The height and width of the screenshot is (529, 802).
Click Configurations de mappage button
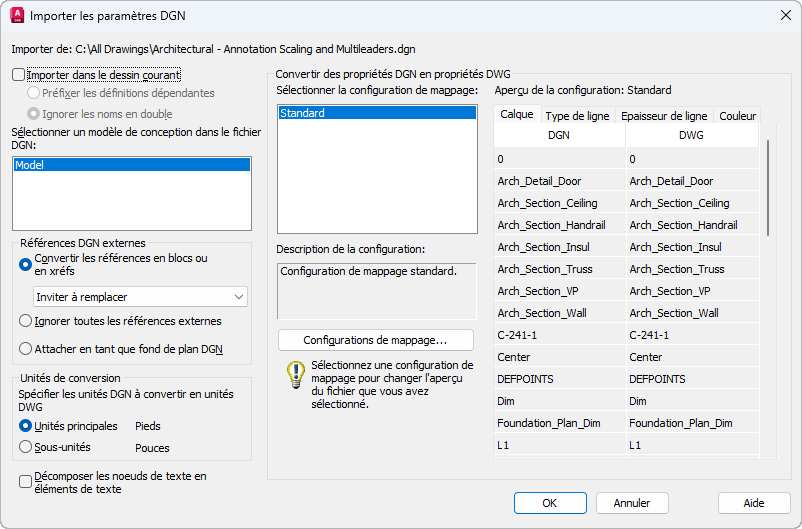pyautogui.click(x=375, y=340)
